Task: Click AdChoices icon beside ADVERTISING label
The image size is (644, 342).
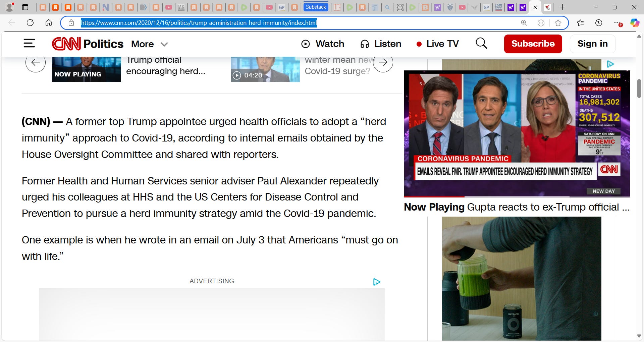Action: [377, 282]
